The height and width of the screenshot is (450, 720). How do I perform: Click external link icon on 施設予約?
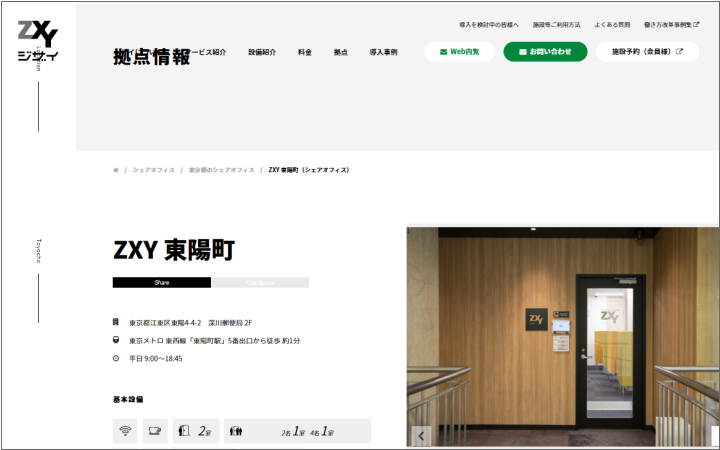tap(679, 51)
